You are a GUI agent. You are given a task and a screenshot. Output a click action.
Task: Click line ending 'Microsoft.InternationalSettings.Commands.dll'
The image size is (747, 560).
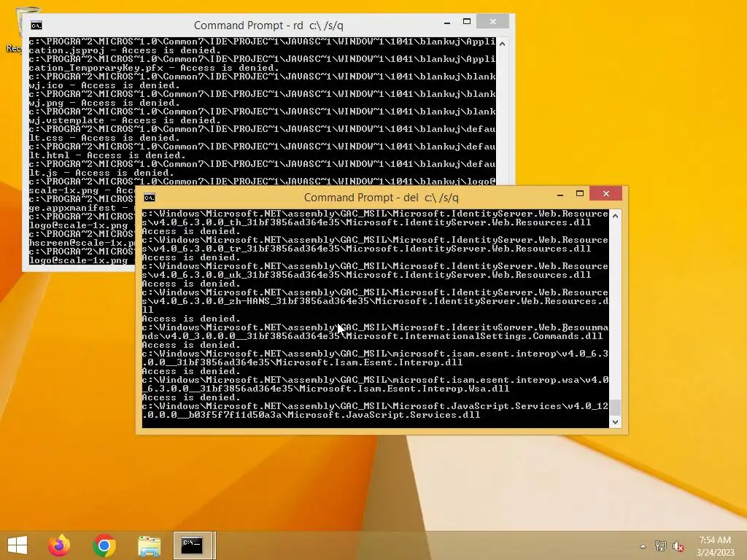[x=372, y=336]
